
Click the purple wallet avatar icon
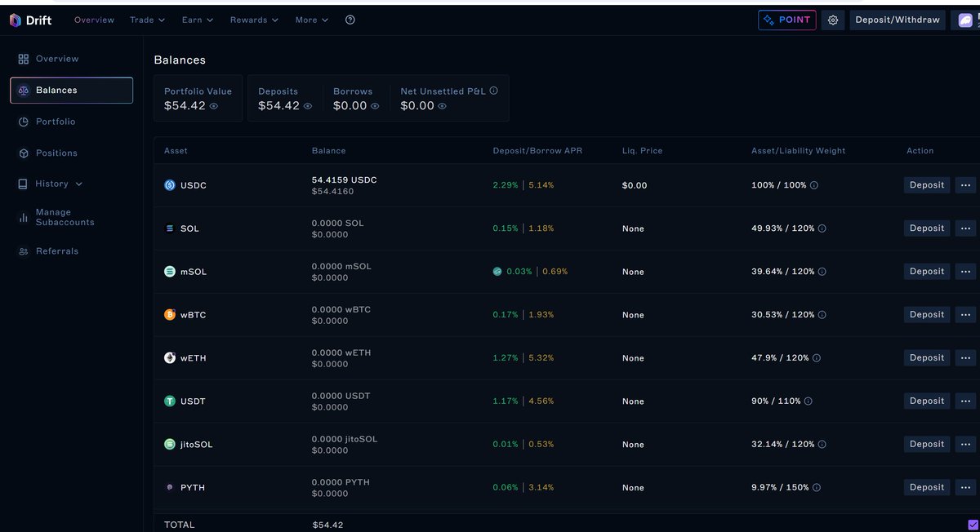[965, 20]
